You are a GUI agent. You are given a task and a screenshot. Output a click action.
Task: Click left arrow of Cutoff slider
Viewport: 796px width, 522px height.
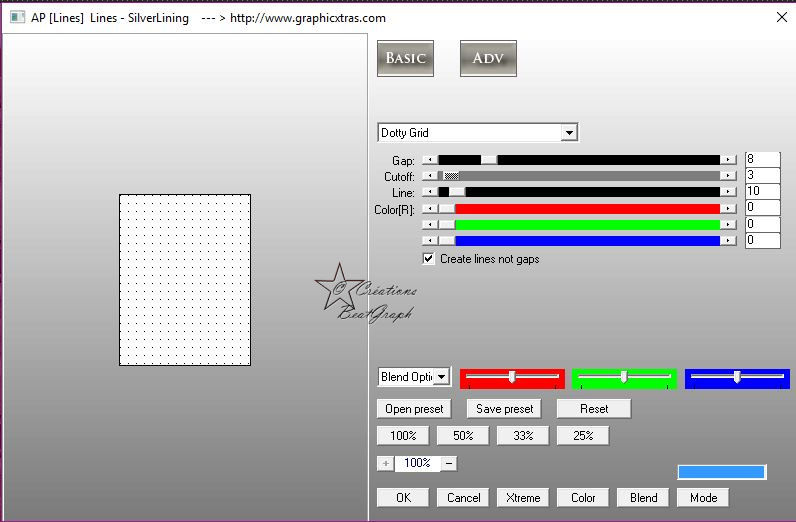430,176
